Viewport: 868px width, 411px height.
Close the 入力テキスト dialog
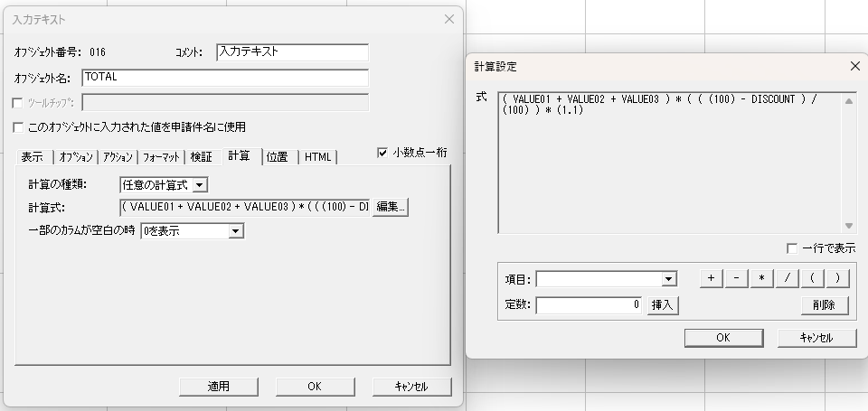coord(449,19)
